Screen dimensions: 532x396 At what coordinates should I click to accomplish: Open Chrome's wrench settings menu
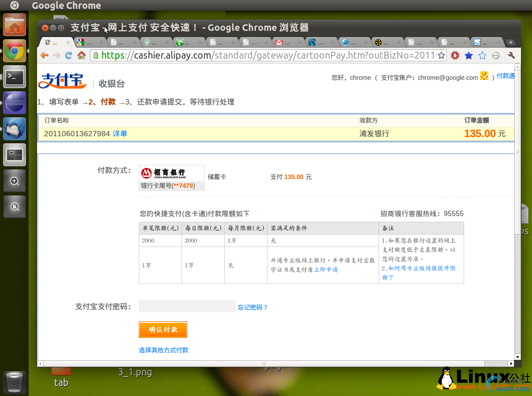pos(511,55)
